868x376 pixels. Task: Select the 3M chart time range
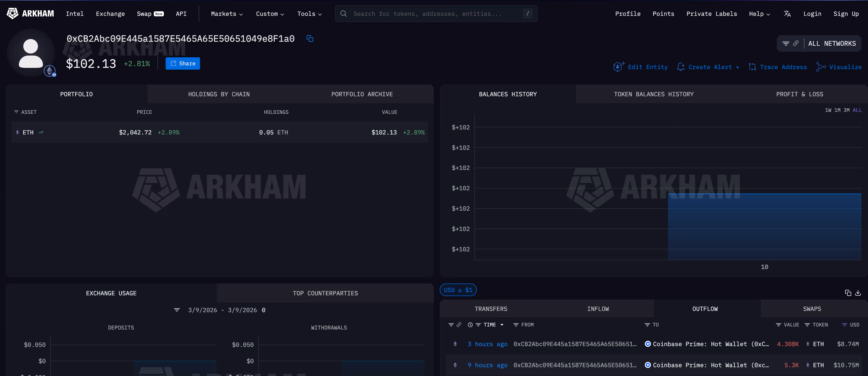point(846,110)
